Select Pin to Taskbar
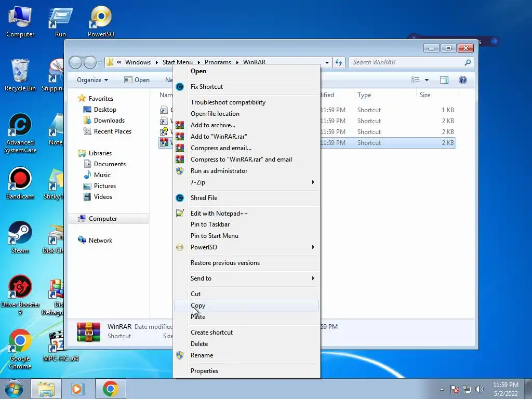 pos(247,224)
